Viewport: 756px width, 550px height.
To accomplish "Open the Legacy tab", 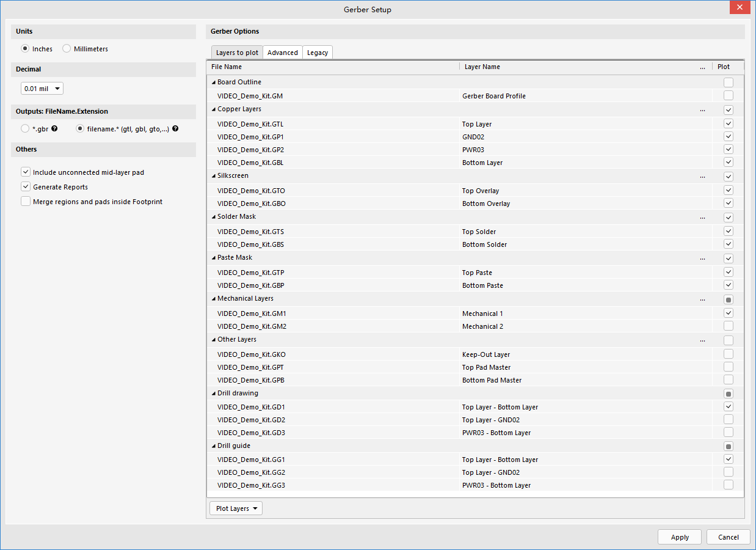I will point(318,53).
